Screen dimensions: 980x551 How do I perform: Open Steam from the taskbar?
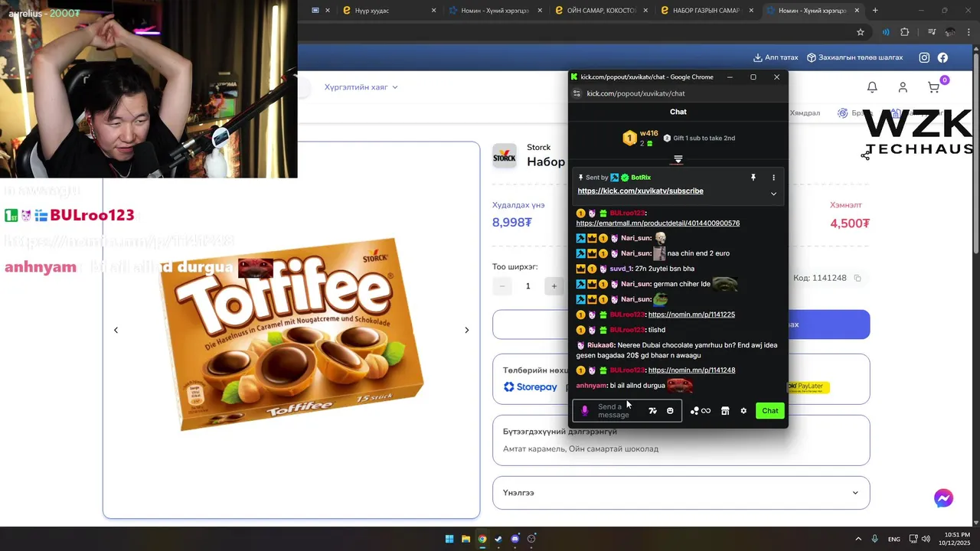498,539
